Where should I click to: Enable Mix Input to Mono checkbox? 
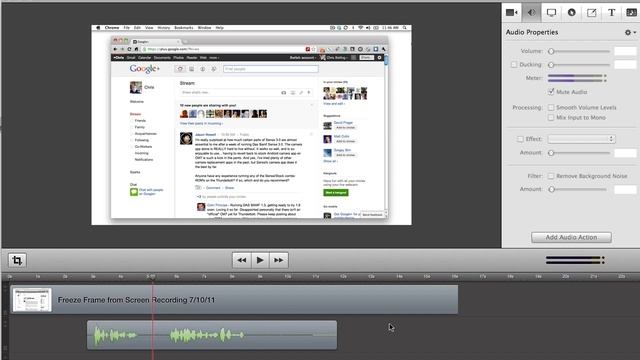pos(551,118)
